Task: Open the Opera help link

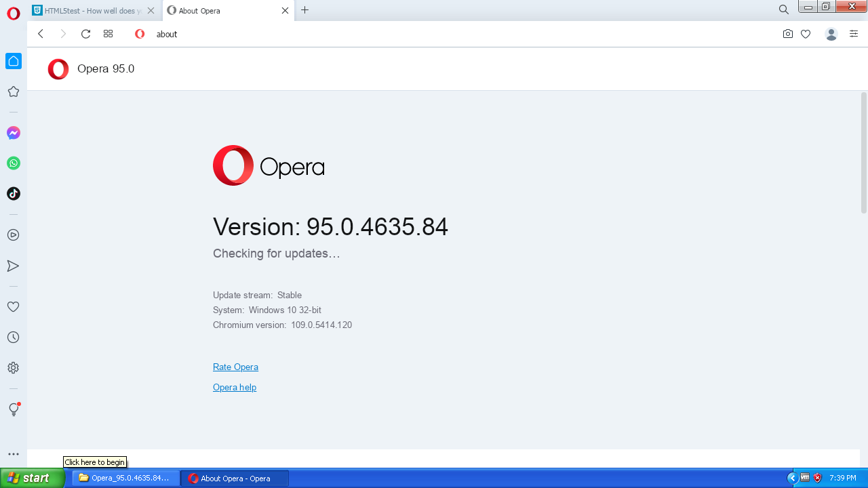Action: (235, 387)
